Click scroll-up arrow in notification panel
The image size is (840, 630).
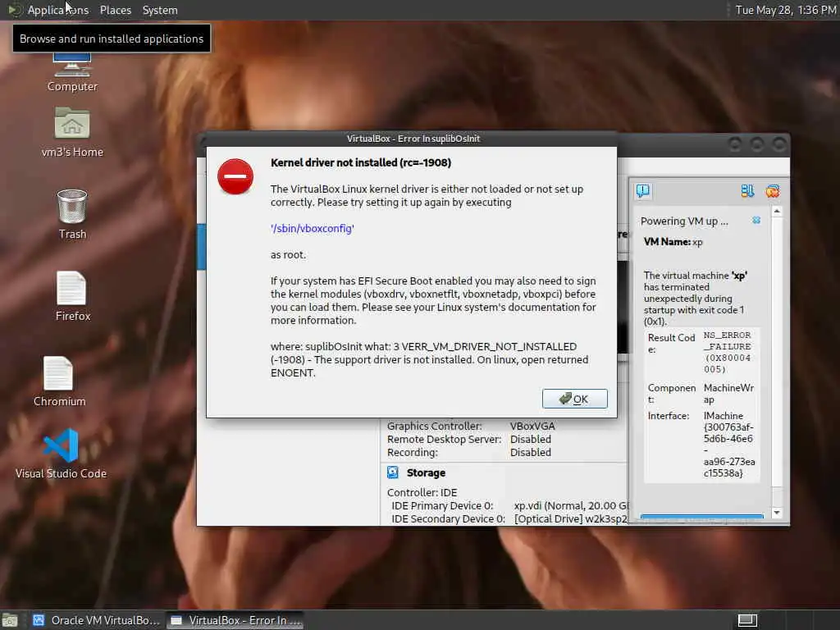(x=777, y=212)
